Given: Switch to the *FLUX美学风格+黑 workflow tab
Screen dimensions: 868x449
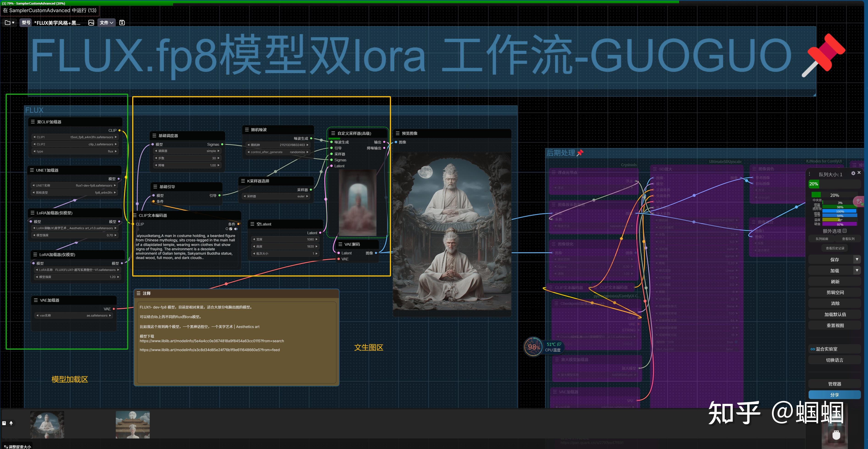Looking at the screenshot, I should pos(57,22).
